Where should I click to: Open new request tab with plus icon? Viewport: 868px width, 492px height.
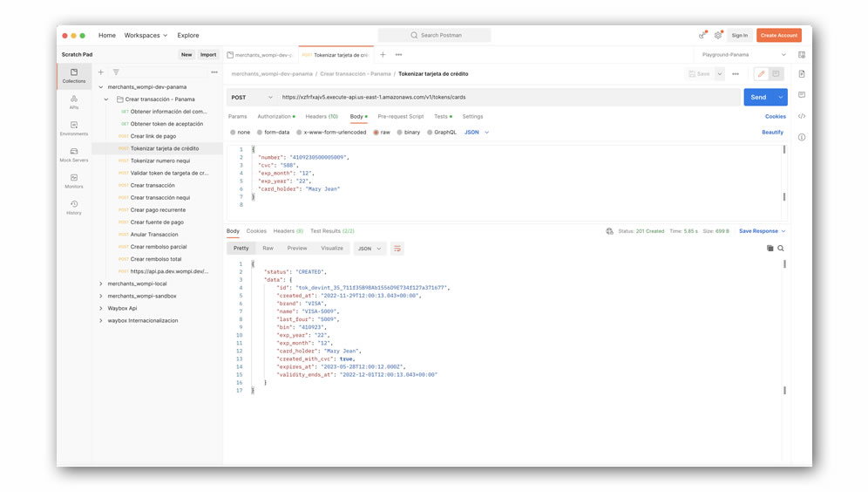point(383,55)
